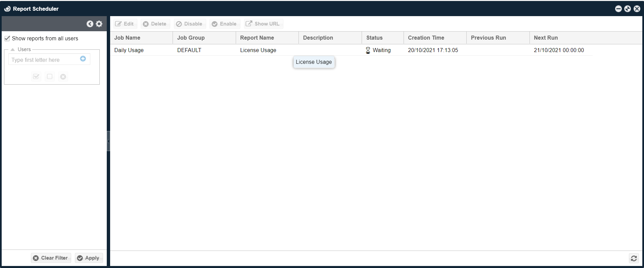The width and height of the screenshot is (644, 268).
Task: Click the Edit toolbar button
Action: click(x=125, y=24)
